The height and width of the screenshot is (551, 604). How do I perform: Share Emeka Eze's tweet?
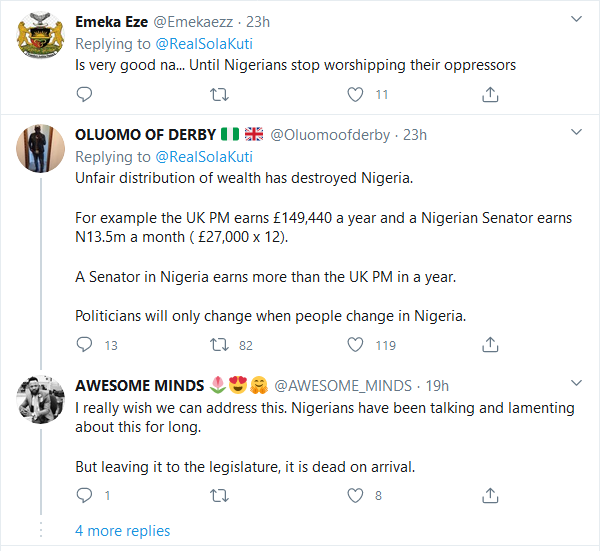click(490, 95)
